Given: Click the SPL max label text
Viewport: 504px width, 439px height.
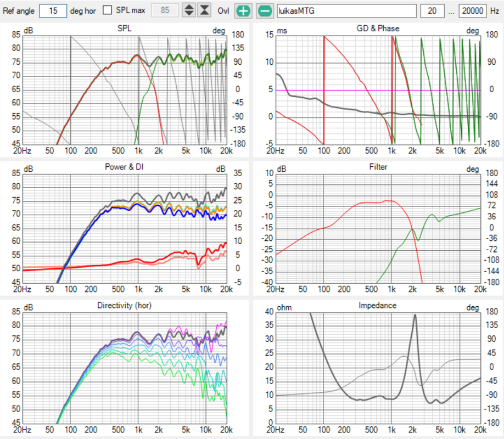Looking at the screenshot, I should [131, 10].
